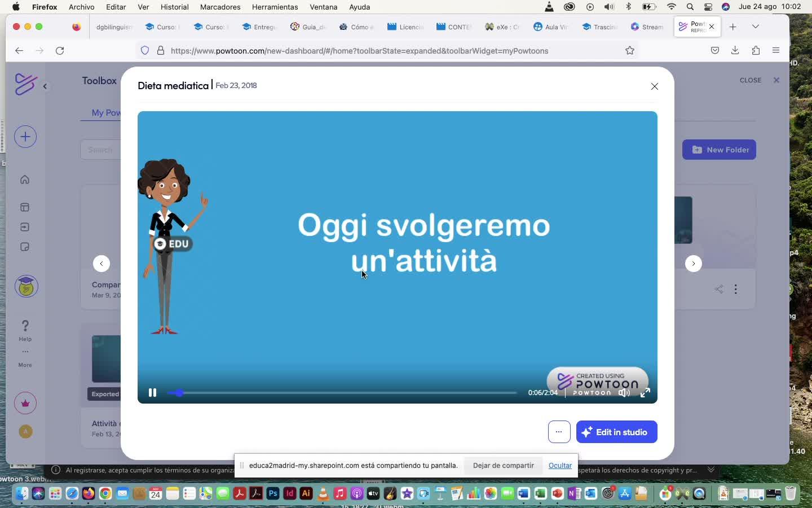Open a new browser tab

click(732, 27)
